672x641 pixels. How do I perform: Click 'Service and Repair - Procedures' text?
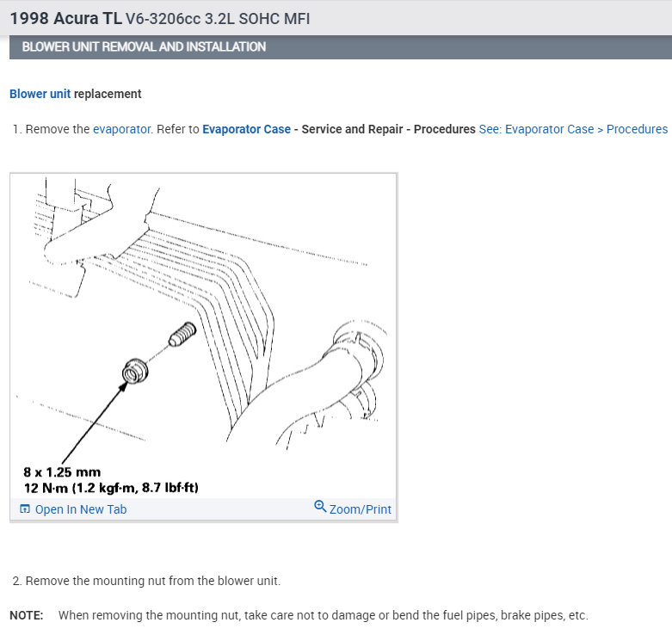click(388, 129)
